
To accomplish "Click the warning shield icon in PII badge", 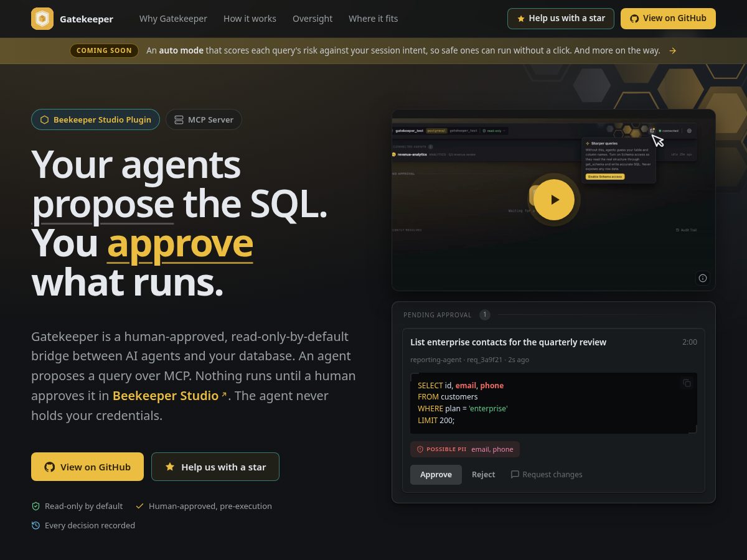I will click(x=420, y=449).
